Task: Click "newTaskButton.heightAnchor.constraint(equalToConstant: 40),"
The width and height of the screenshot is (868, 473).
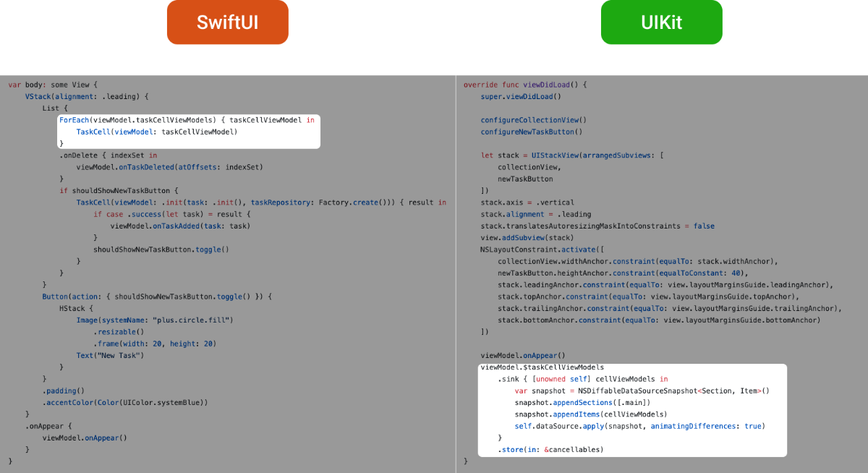Action: coord(623,273)
